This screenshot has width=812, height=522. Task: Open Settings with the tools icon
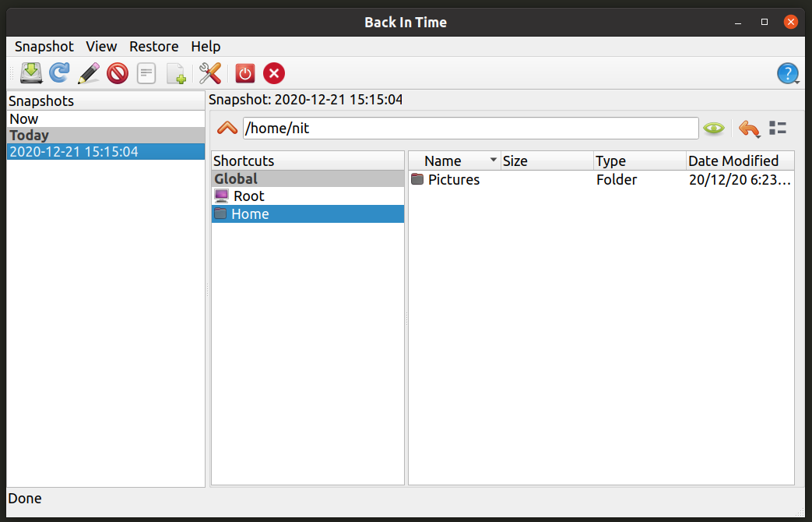[x=210, y=73]
